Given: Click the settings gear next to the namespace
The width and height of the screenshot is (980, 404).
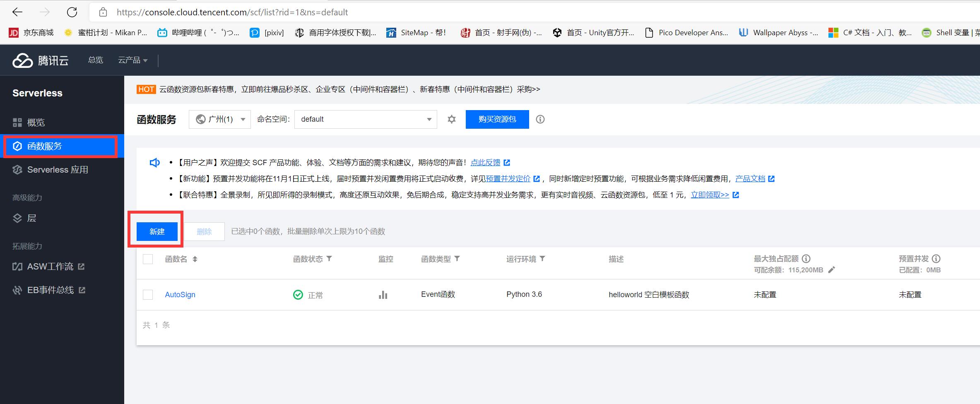Looking at the screenshot, I should tap(452, 119).
